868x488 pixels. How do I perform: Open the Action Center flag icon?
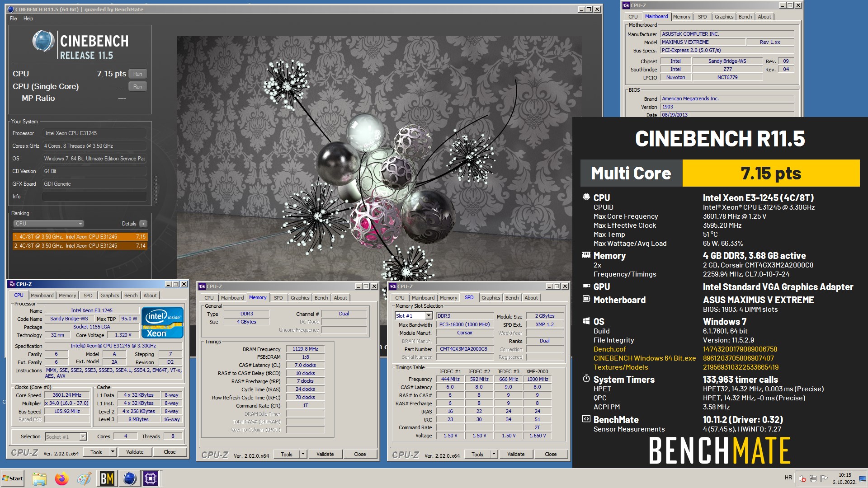point(824,479)
